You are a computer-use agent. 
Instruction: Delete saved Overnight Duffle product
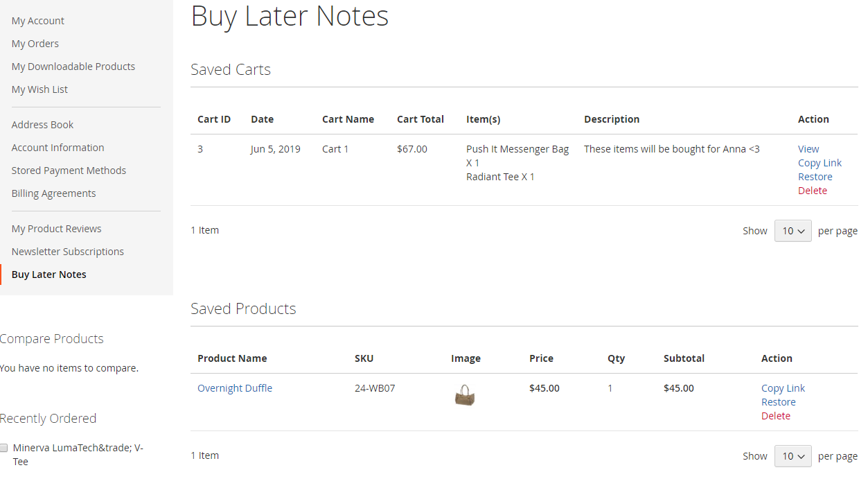[775, 416]
